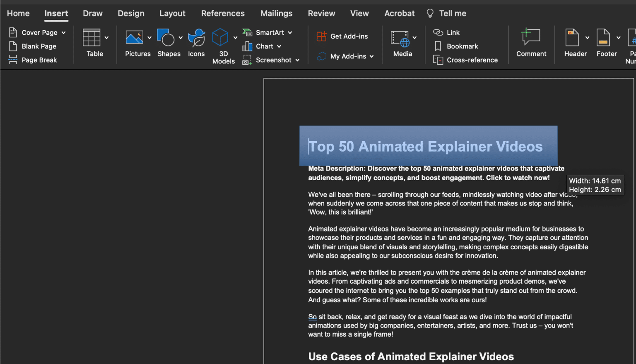Insert Icons into the document
Image resolution: width=636 pixels, height=364 pixels.
point(196,43)
